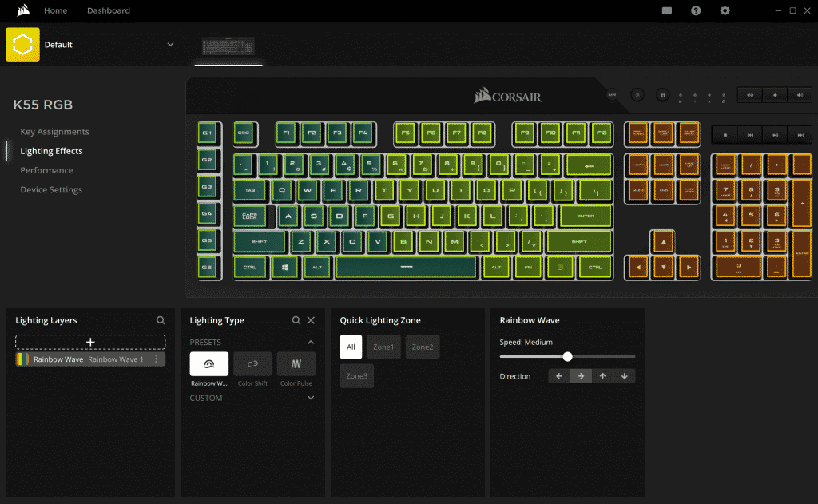The height and width of the screenshot is (504, 818).
Task: Expand the Default profile dropdown
Action: [170, 45]
